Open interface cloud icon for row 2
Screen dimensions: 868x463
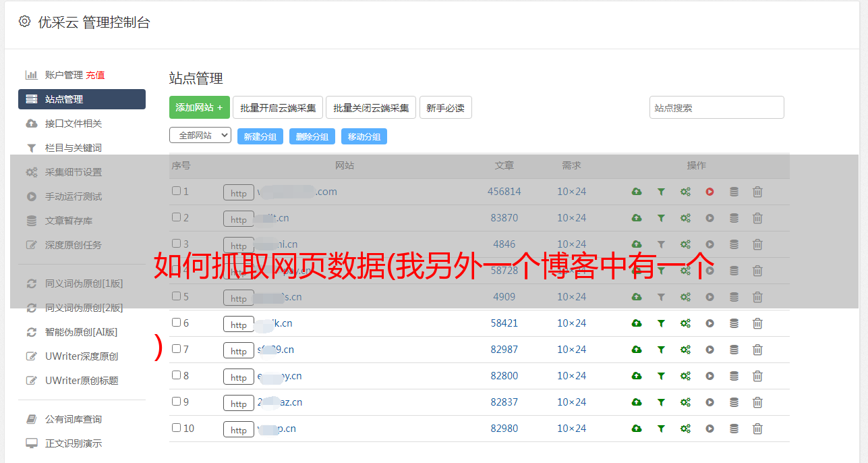(x=637, y=218)
